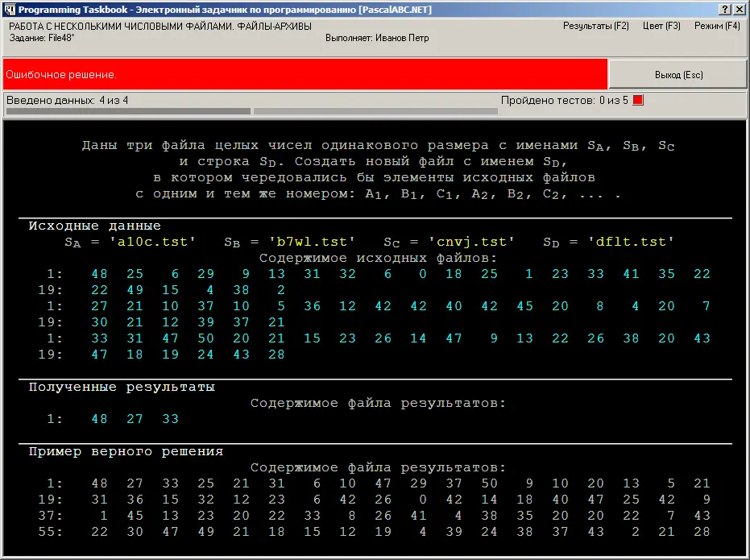The image size is (750, 560).
Task: Click value 45 in second source file row
Action: 524,306
